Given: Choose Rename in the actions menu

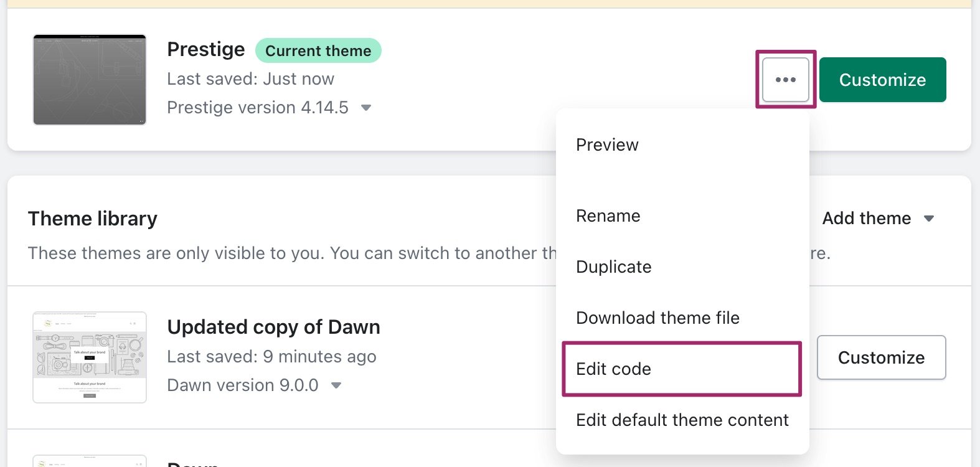Looking at the screenshot, I should [608, 216].
